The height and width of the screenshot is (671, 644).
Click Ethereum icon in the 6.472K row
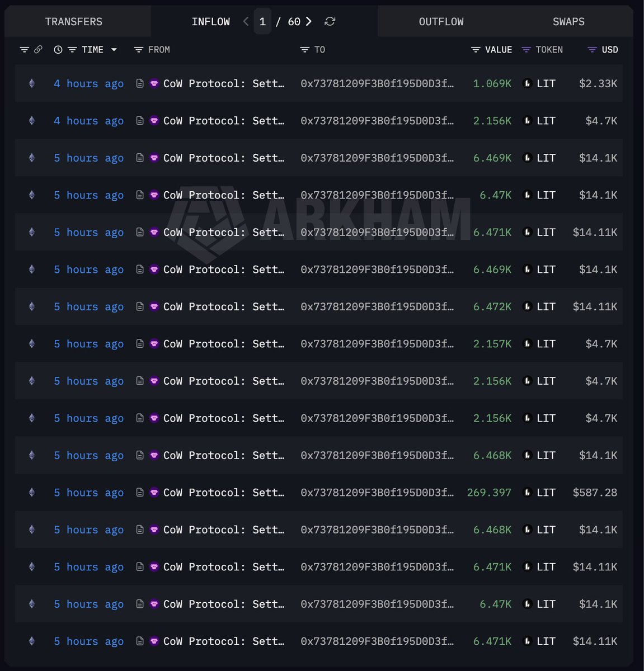32,306
